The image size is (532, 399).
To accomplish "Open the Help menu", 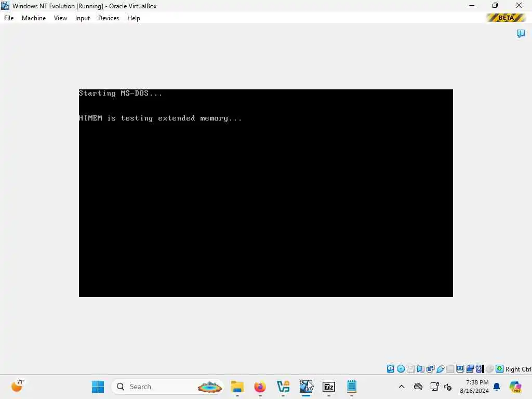I will point(134,18).
